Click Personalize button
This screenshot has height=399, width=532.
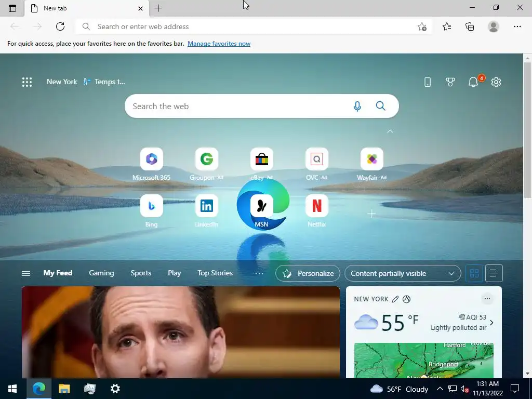point(308,273)
